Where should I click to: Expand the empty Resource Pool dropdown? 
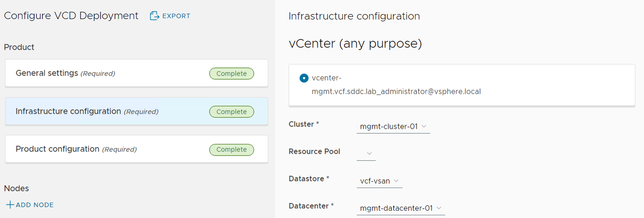(x=366, y=154)
